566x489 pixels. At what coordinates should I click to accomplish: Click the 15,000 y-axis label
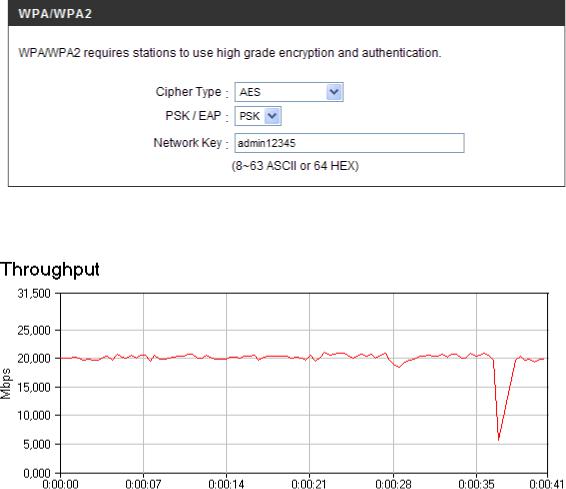click(x=34, y=387)
